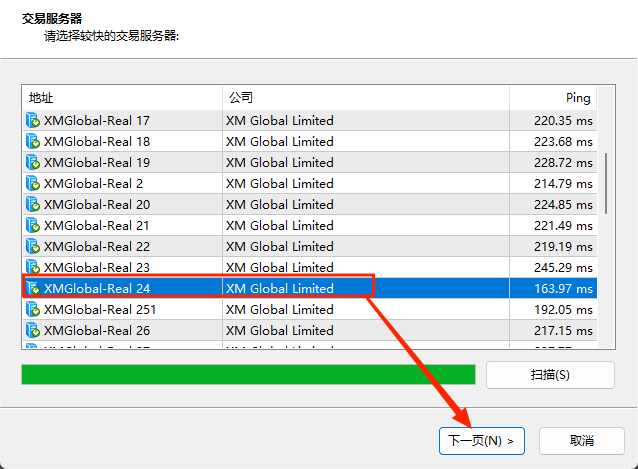
Task: Select the XMGlobal-Real 2 server name
Action: click(94, 183)
